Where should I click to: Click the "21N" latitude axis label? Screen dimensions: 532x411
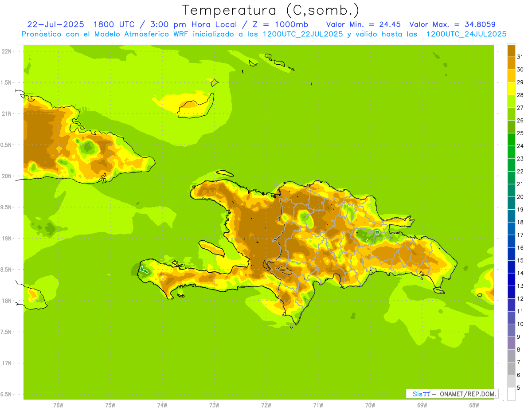point(8,114)
